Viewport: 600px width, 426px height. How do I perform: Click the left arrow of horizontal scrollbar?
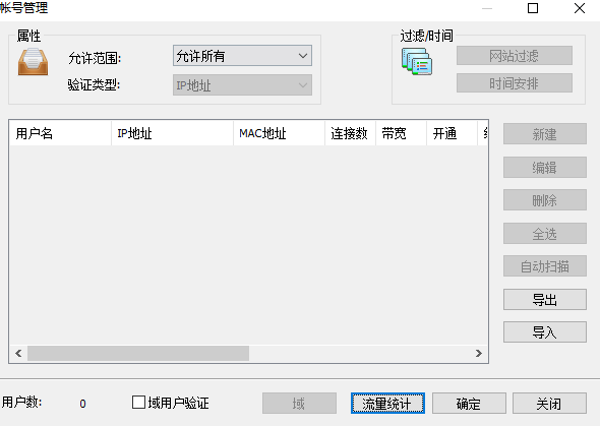pyautogui.click(x=17, y=353)
